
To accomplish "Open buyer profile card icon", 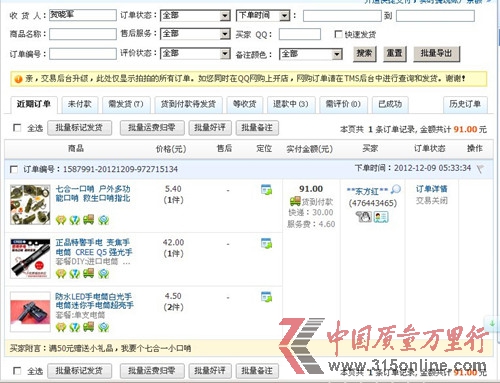I will pyautogui.click(x=381, y=217).
